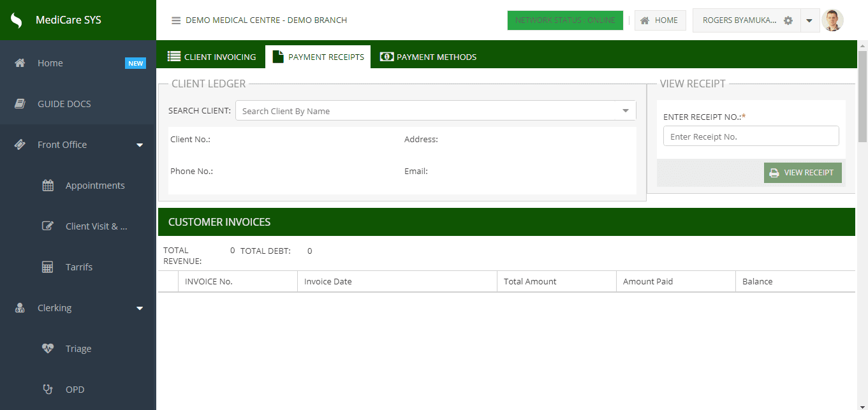This screenshot has height=410, width=868.
Task: Click the Home button in top bar
Action: (x=659, y=20)
